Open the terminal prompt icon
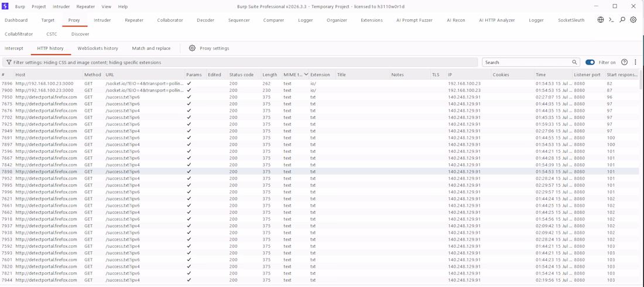The width and height of the screenshot is (644, 287). [x=612, y=20]
